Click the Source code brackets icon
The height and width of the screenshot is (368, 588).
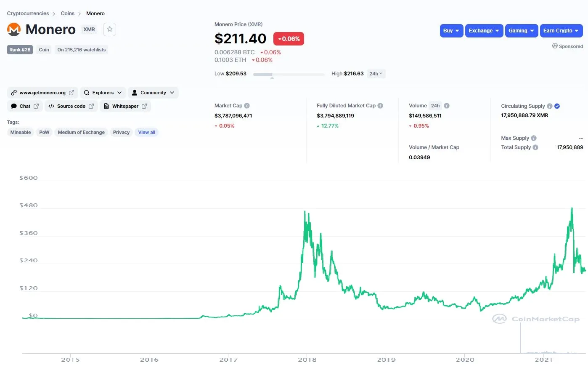tap(51, 106)
